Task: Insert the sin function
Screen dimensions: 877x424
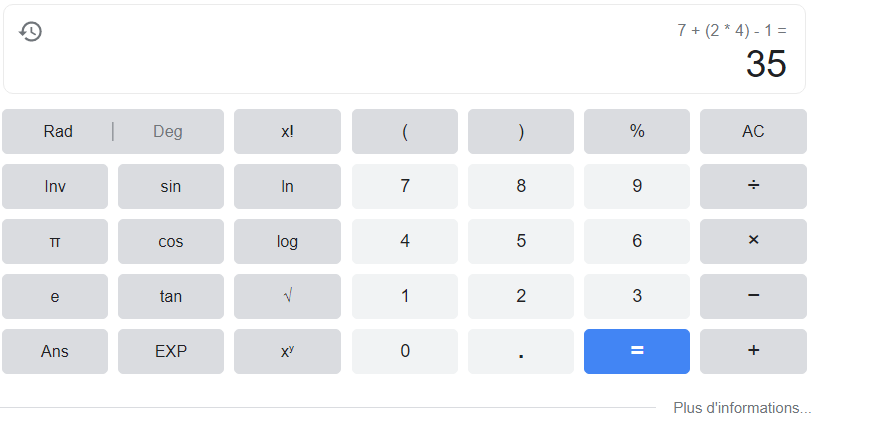Action: click(x=171, y=186)
